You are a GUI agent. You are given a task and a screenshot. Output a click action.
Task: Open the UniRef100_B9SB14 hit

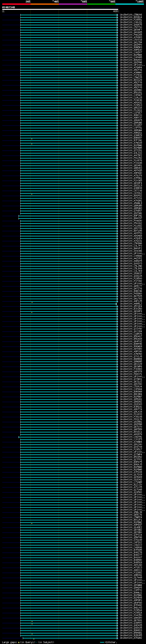coord(131,17)
